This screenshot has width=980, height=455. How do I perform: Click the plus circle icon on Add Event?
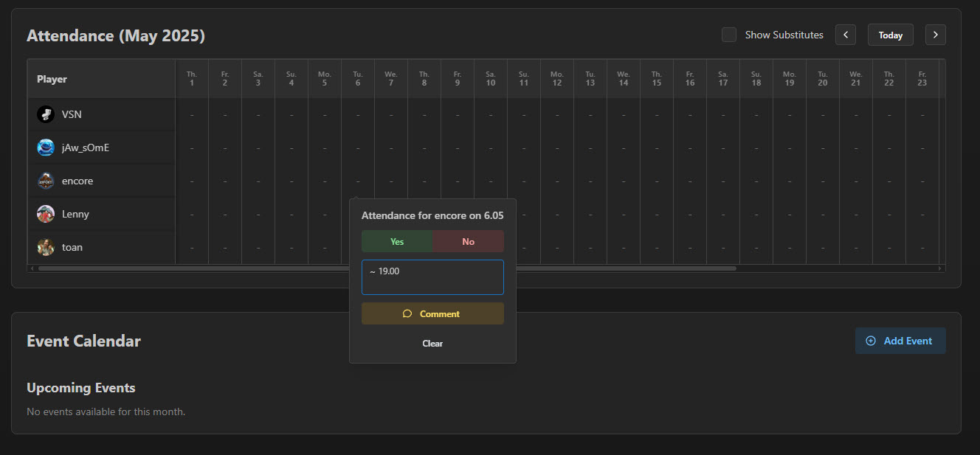click(871, 341)
